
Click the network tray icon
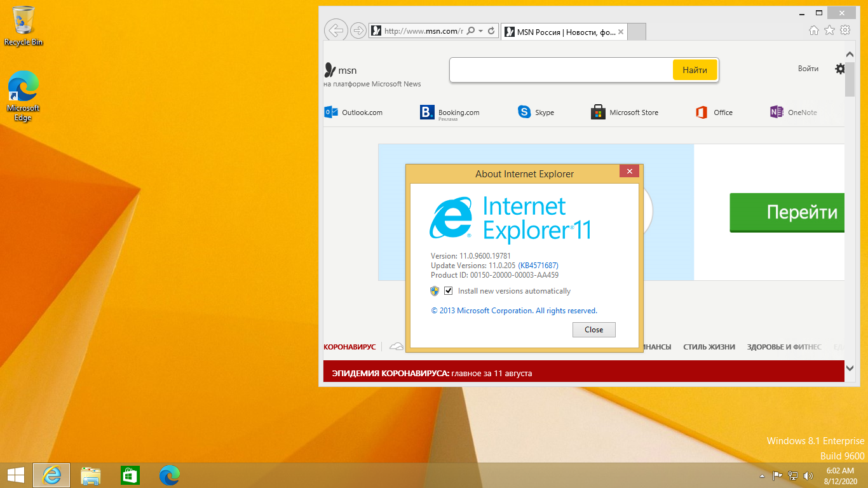tap(793, 475)
